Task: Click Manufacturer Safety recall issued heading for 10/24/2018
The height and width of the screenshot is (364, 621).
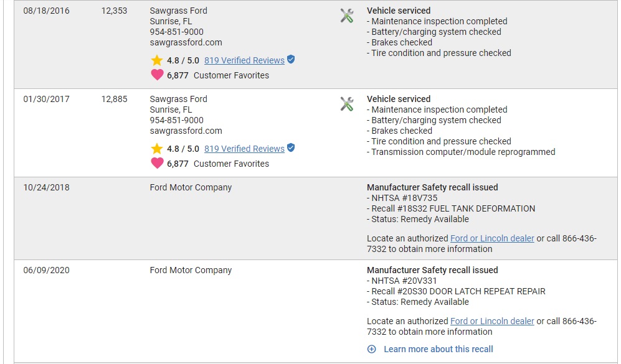Action: coord(432,187)
